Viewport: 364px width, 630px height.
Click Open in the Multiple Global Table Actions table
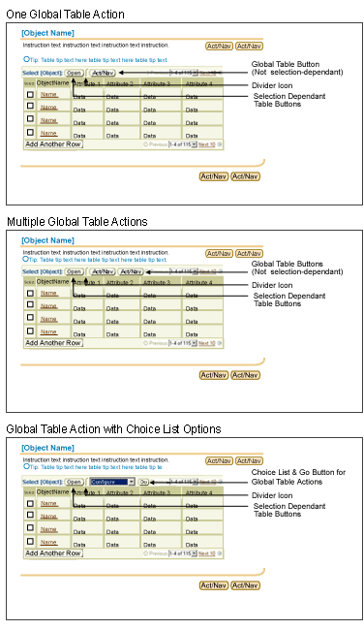74,271
